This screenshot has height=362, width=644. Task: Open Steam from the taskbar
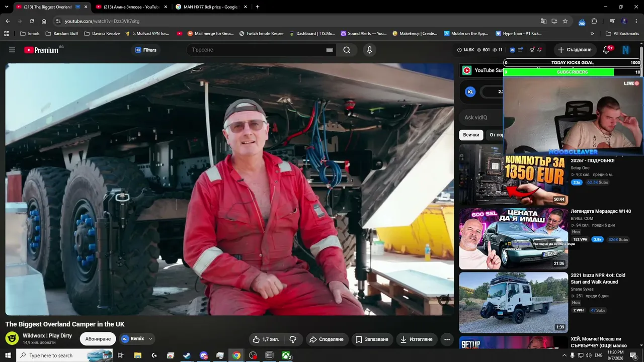tap(187, 355)
